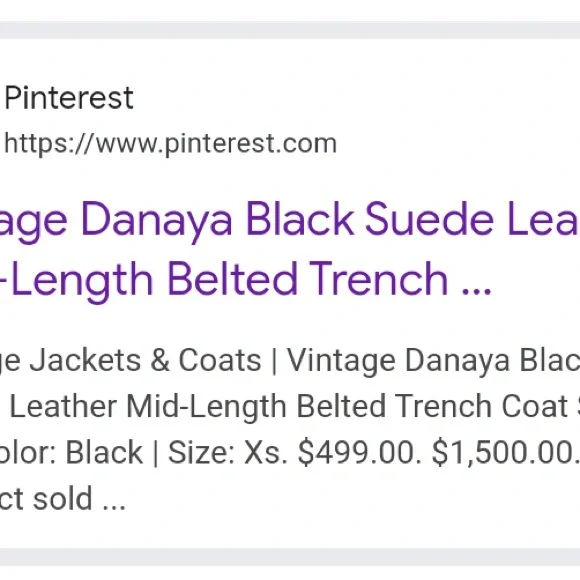Click the pinterest.com domain in the URL
The image size is (580, 580).
250,144
